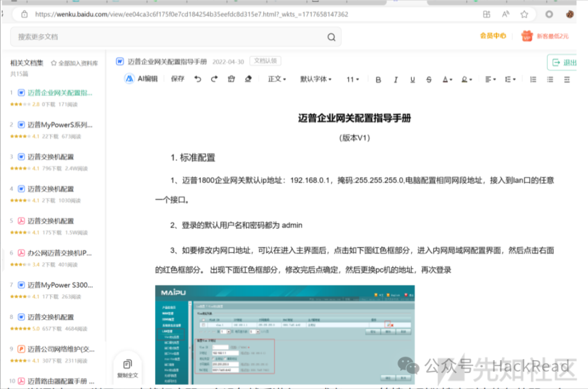Open related doc 迈普MyPowerS系列...
The width and height of the screenshot is (588, 389).
tap(60, 125)
